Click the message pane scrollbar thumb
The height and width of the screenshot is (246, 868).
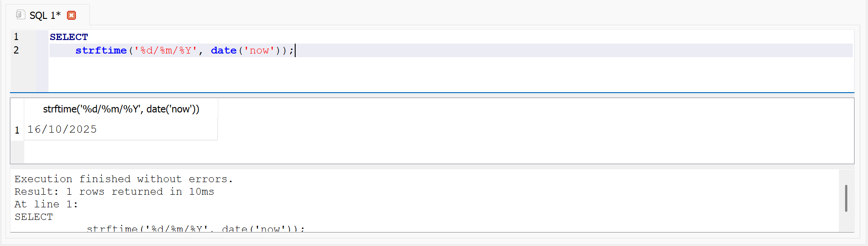coord(846,198)
